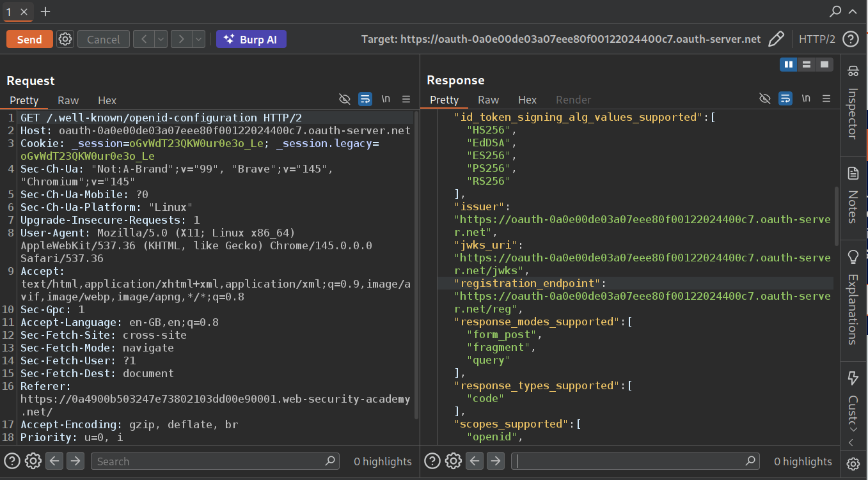Expand the history back dropdown arrow
Viewport: 868px width, 480px height.
(x=161, y=39)
